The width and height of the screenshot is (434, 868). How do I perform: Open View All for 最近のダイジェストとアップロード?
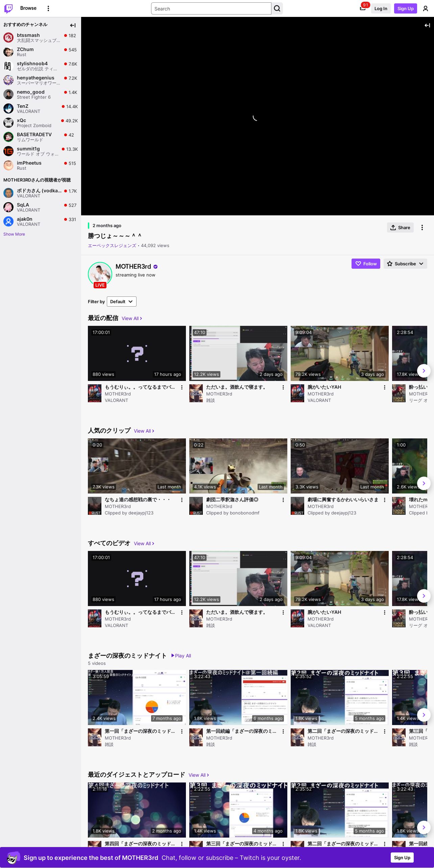click(x=199, y=775)
